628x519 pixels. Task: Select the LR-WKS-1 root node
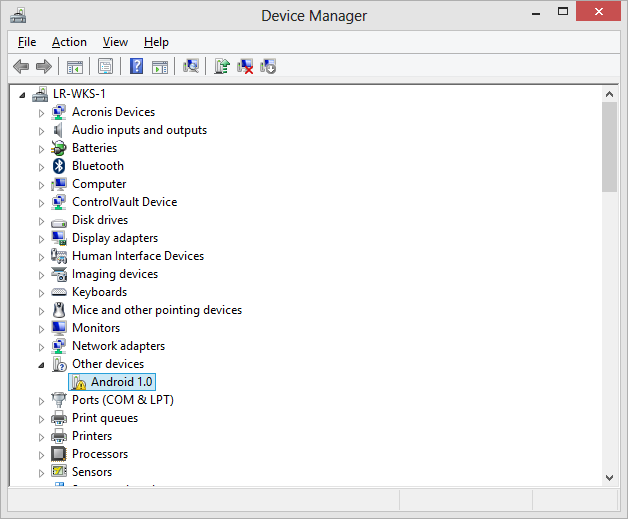tap(79, 94)
